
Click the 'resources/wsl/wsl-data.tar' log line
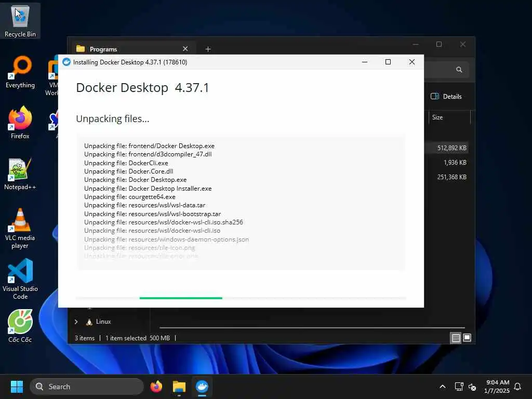pyautogui.click(x=144, y=205)
